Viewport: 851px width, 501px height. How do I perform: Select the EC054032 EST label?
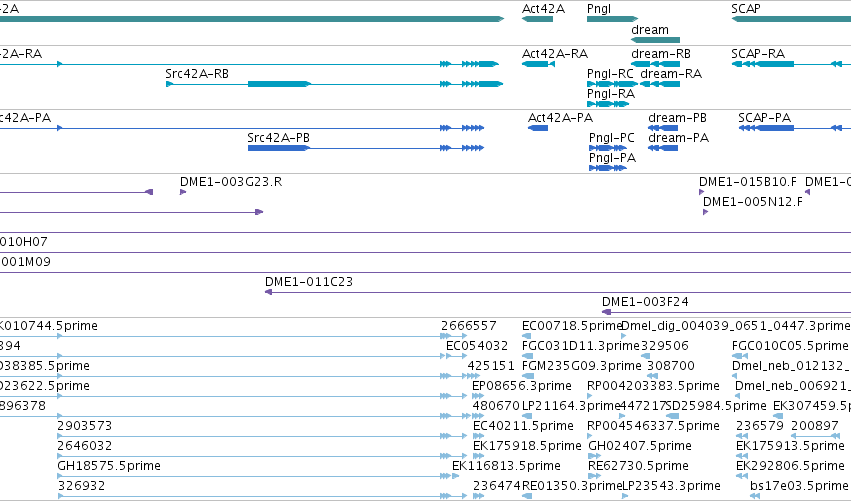(477, 346)
